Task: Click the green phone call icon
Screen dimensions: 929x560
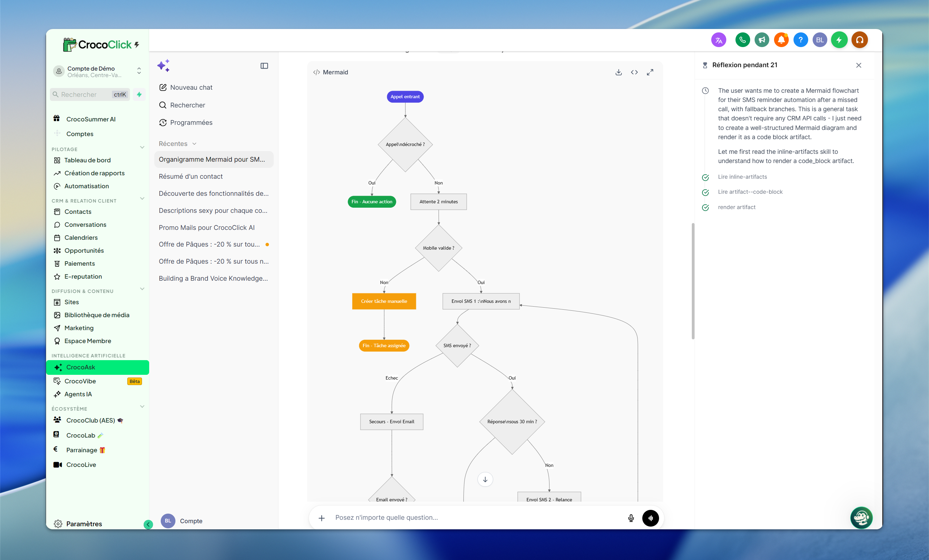Action: click(742, 40)
